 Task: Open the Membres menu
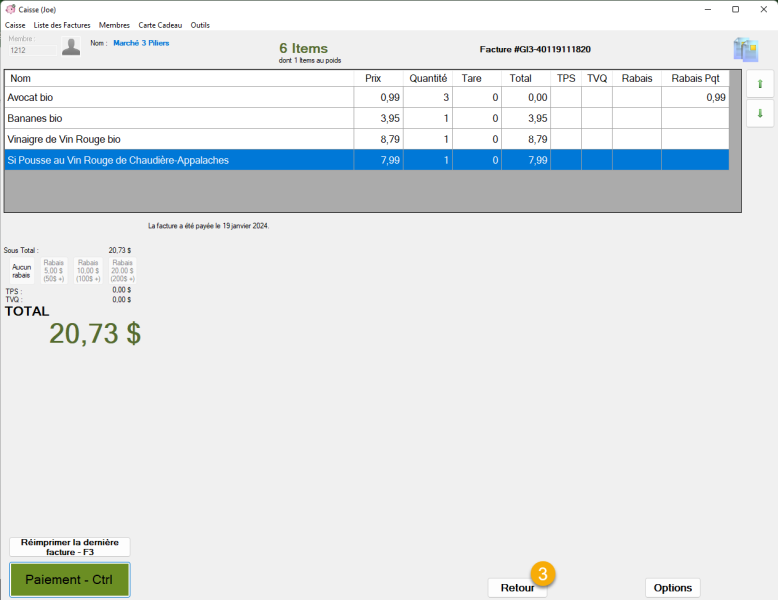pos(114,25)
